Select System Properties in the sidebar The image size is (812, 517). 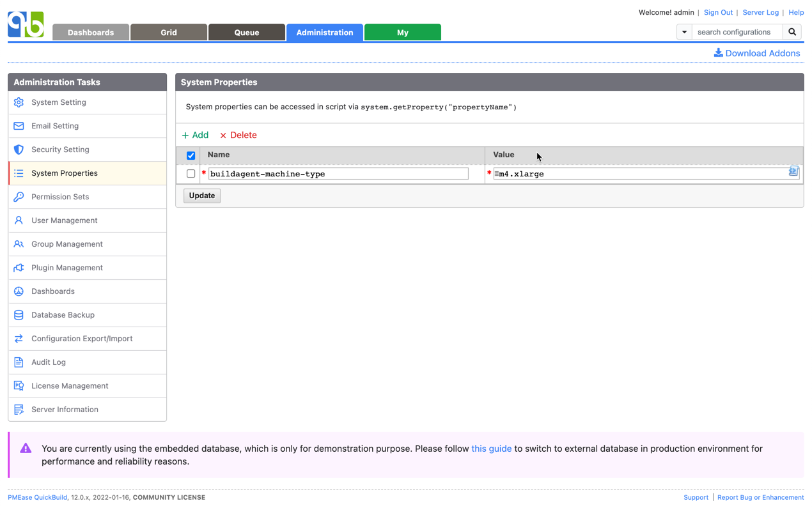click(88, 173)
